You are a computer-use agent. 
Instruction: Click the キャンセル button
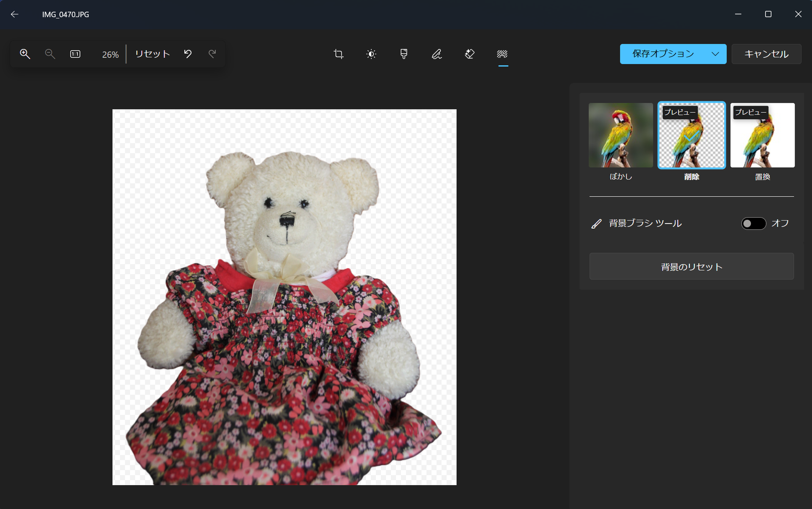click(x=766, y=54)
